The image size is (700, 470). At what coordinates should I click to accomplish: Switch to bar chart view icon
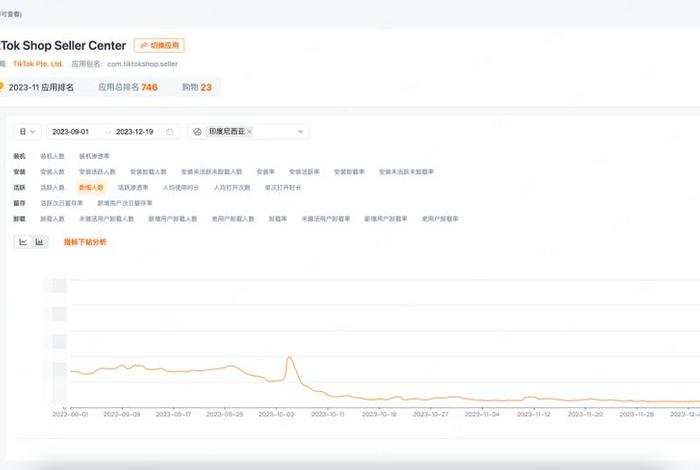tap(39, 242)
